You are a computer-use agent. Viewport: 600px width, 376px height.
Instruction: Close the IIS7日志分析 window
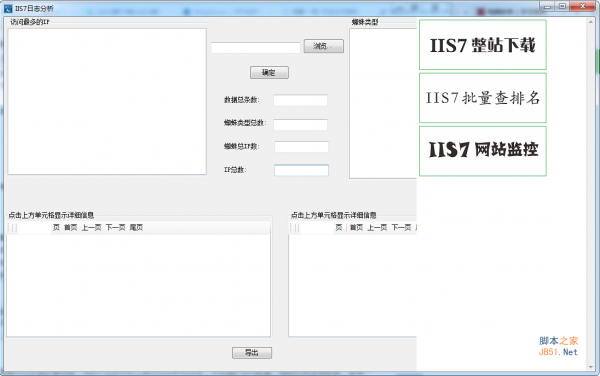coord(583,6)
